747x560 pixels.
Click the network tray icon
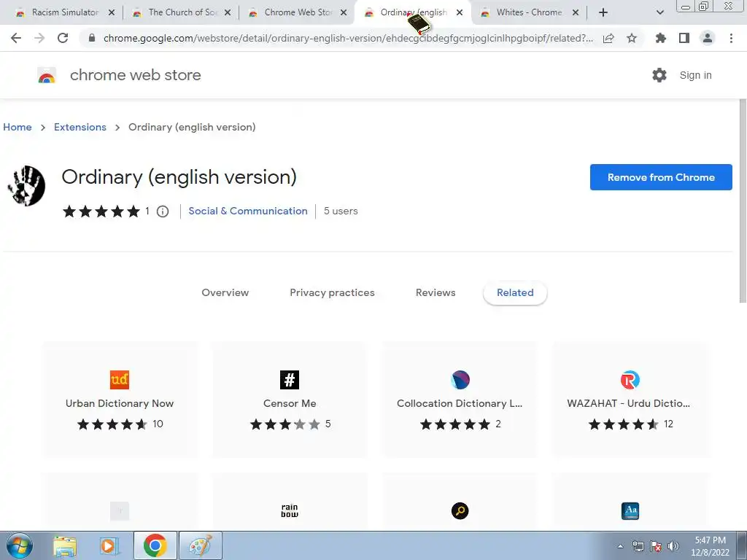coord(638,546)
